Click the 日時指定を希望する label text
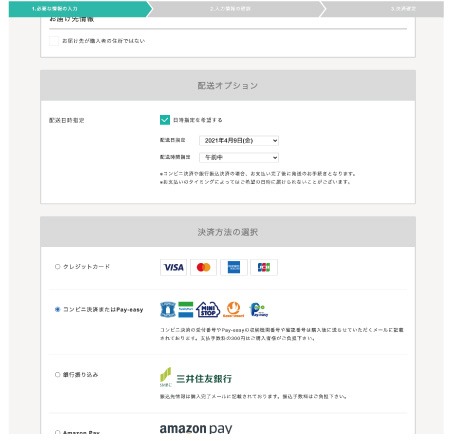This screenshot has width=453, height=441. 198,120
